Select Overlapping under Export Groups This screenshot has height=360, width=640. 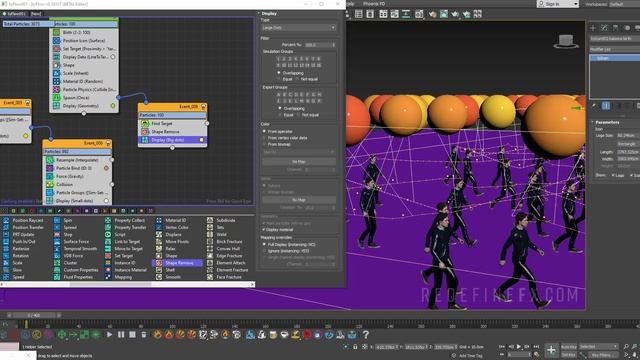(x=280, y=108)
